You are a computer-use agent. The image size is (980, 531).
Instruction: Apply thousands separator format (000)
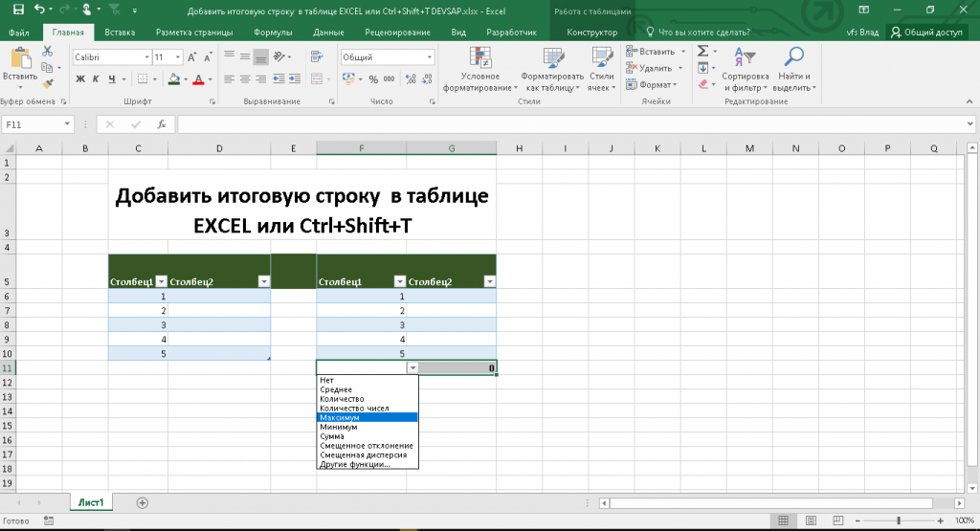tap(389, 78)
